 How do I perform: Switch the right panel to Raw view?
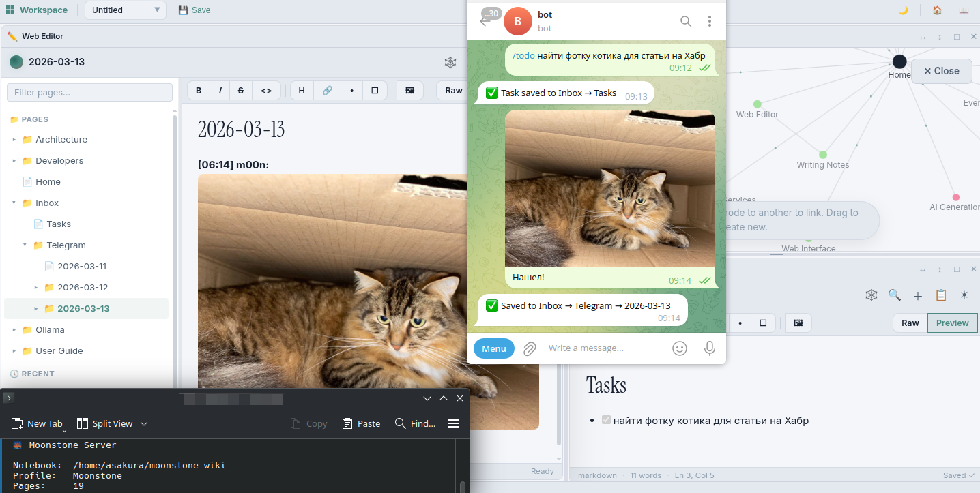[x=910, y=323]
